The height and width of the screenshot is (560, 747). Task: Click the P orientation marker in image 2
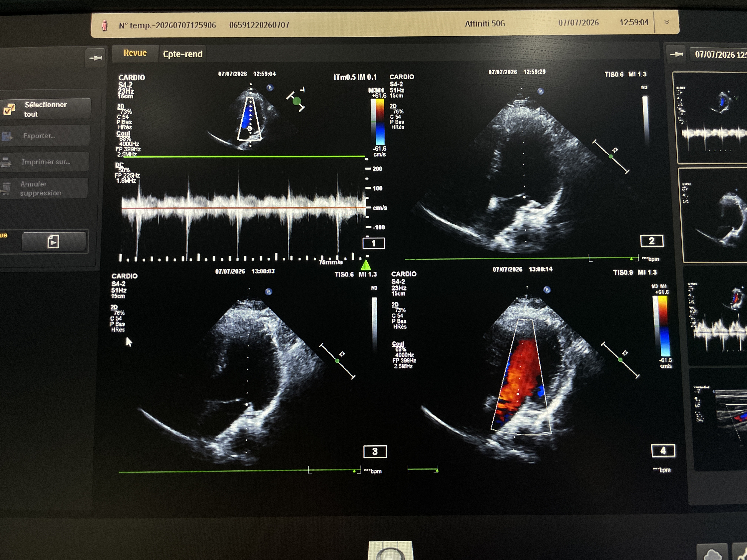click(540, 91)
